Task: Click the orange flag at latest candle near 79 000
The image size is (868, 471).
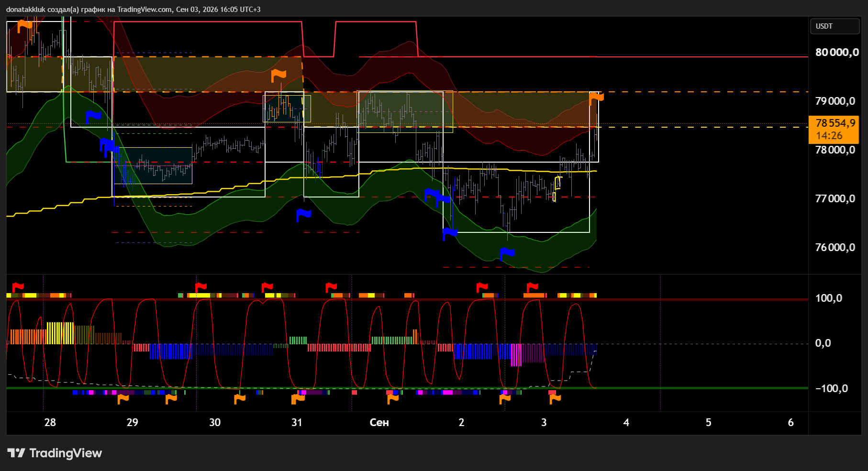Action: [x=596, y=99]
